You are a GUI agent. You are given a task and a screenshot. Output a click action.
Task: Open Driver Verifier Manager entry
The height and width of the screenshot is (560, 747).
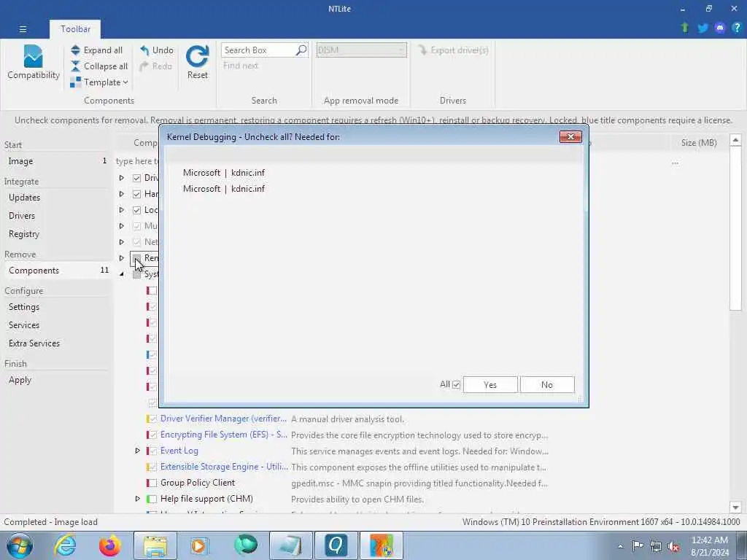(x=223, y=419)
